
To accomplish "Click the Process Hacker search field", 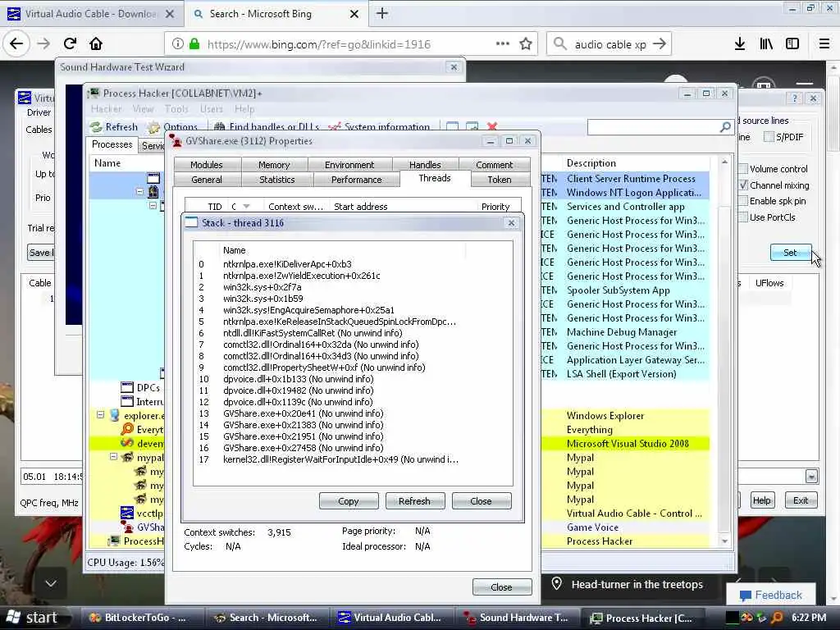I will coord(653,127).
